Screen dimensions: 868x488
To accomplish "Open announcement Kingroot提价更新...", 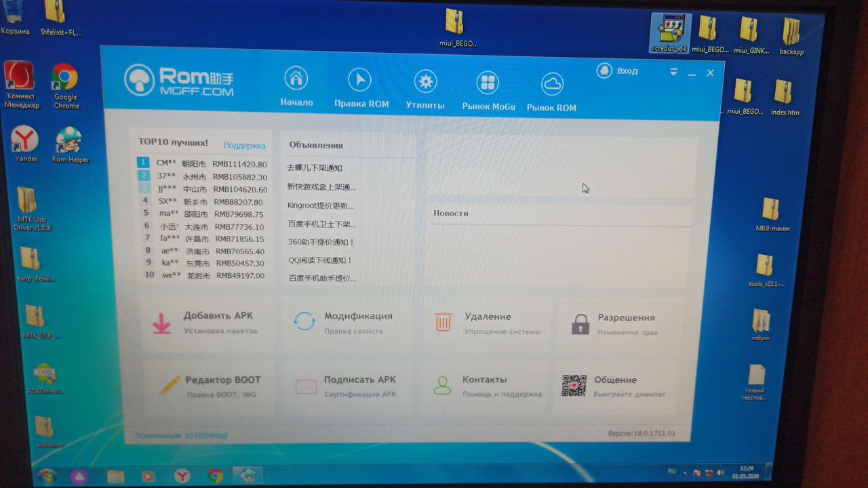I will point(321,205).
